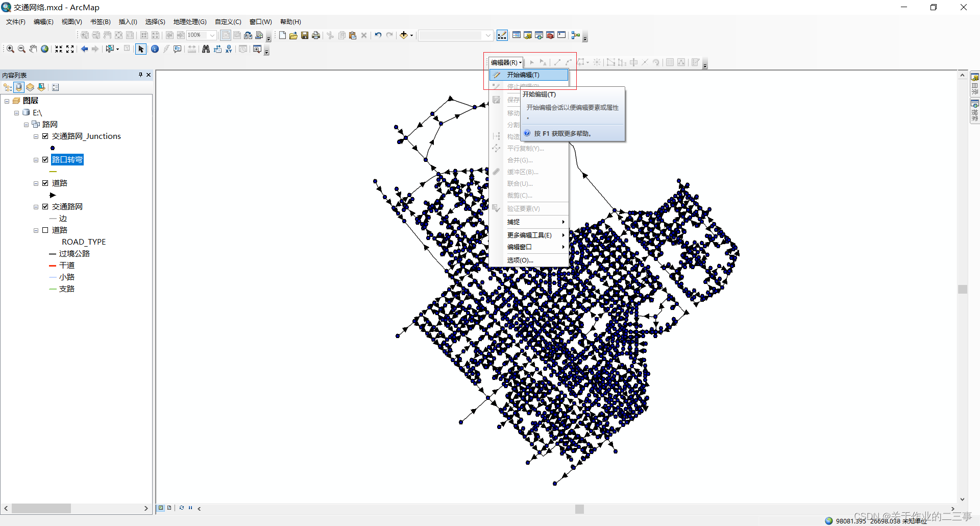The image size is (980, 526).
Task: Open a map document folder icon
Action: click(x=293, y=35)
